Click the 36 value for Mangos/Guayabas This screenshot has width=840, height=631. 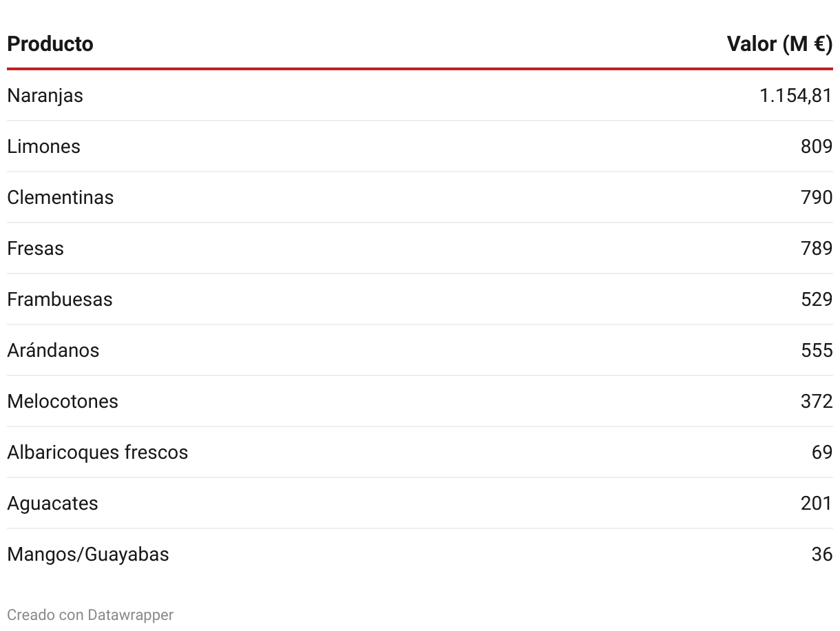click(x=822, y=554)
